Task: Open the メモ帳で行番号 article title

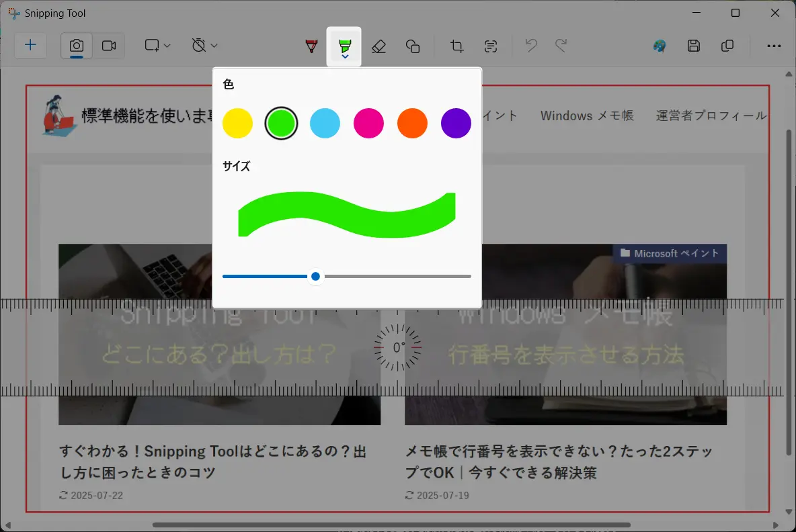Action: [559, 461]
